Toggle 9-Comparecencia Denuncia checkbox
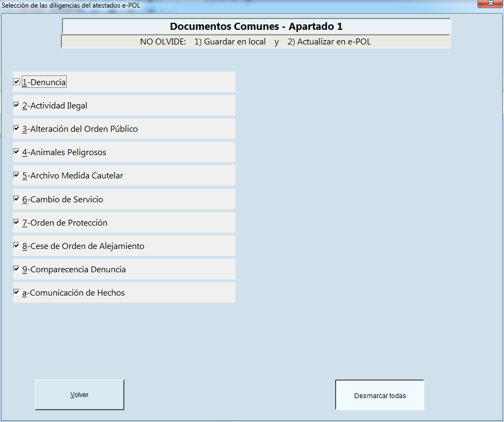The height and width of the screenshot is (422, 504). (x=17, y=269)
